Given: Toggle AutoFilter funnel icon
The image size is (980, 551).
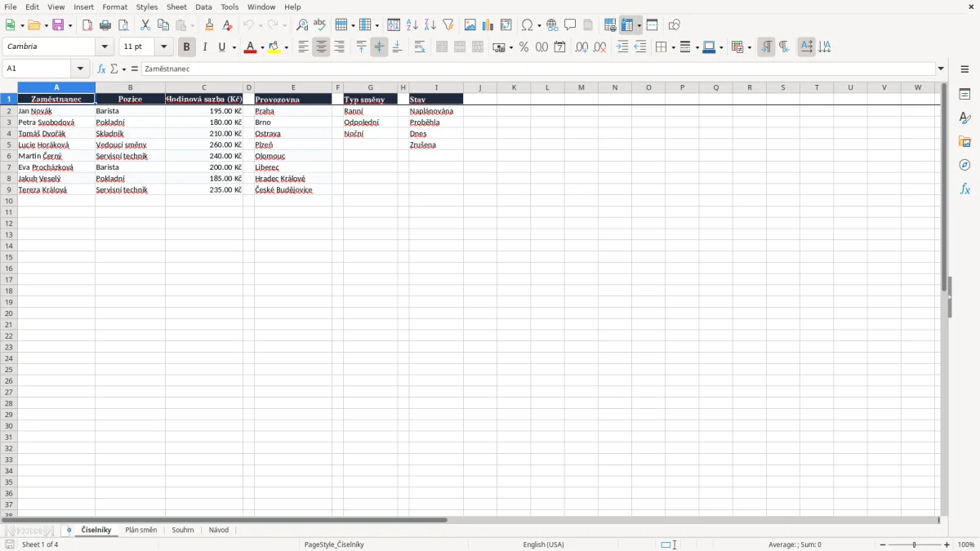Looking at the screenshot, I should (448, 25).
